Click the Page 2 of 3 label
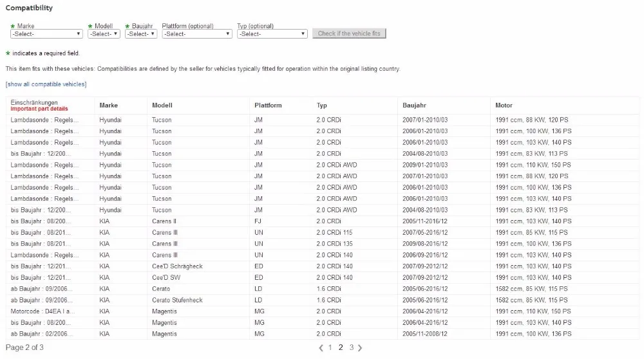 tap(24, 347)
